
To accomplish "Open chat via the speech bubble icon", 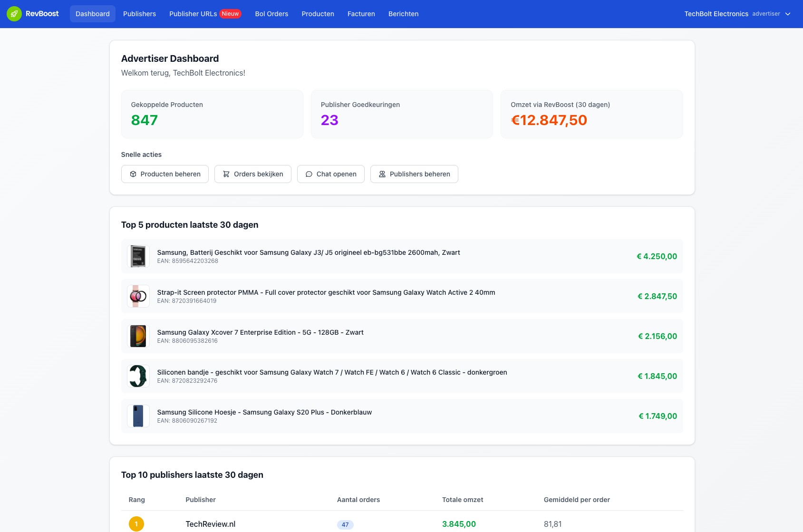I will click(x=309, y=174).
